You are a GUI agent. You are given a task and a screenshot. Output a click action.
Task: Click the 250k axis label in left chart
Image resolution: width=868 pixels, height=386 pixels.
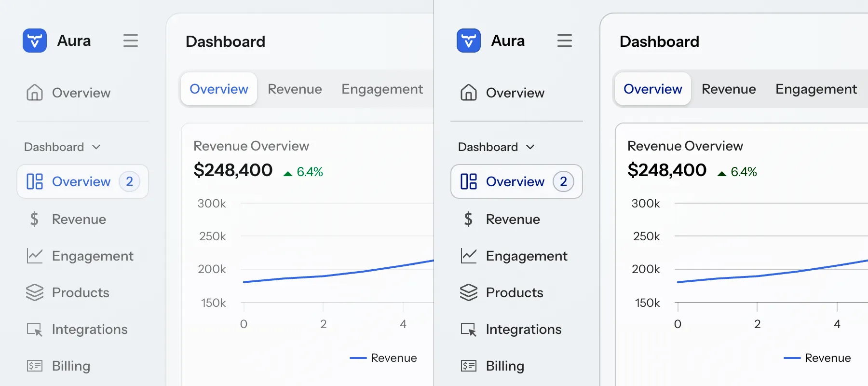point(213,236)
